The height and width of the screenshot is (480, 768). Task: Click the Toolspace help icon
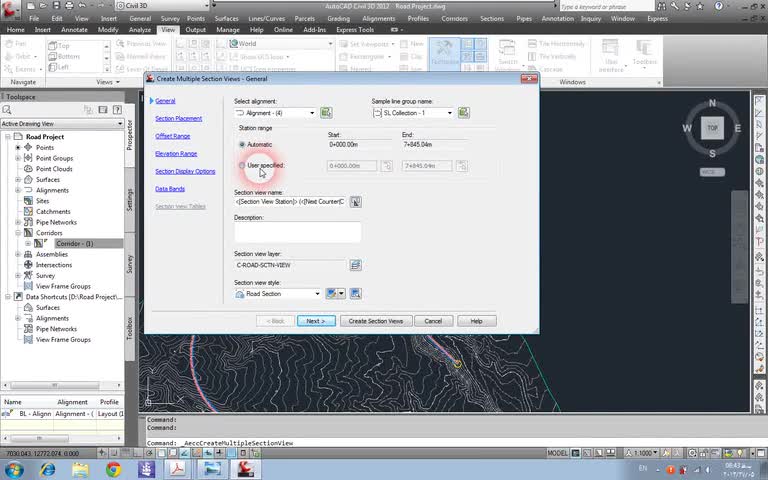(x=117, y=110)
